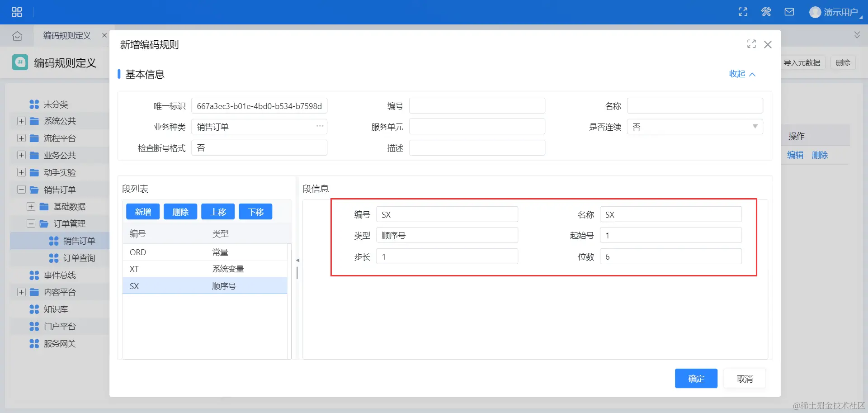Click the 系统公共 folder icon
The height and width of the screenshot is (413, 868).
34,121
